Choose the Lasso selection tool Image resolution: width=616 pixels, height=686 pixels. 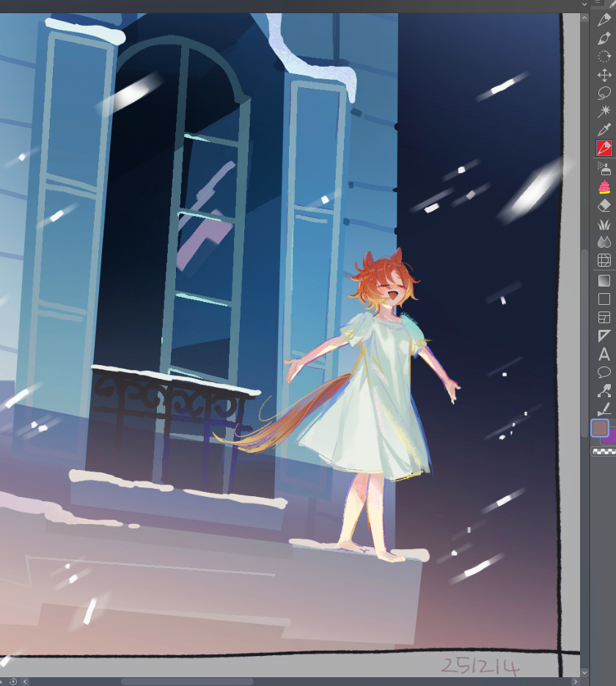pos(604,93)
